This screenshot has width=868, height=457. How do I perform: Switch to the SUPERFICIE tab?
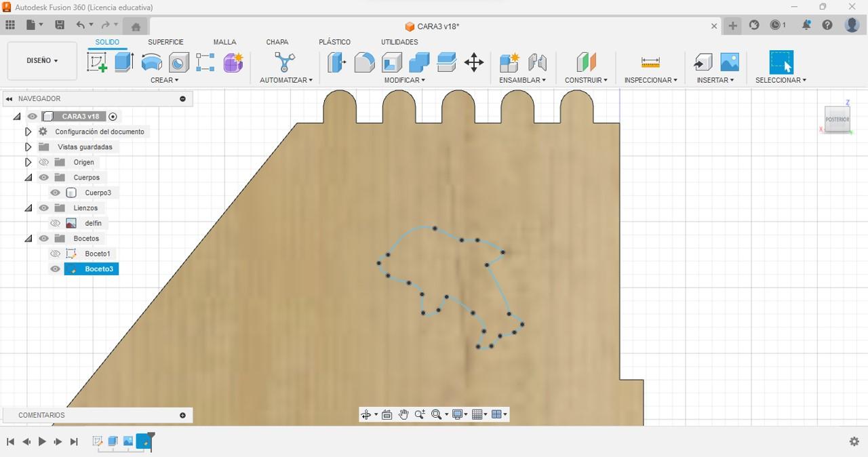point(165,42)
